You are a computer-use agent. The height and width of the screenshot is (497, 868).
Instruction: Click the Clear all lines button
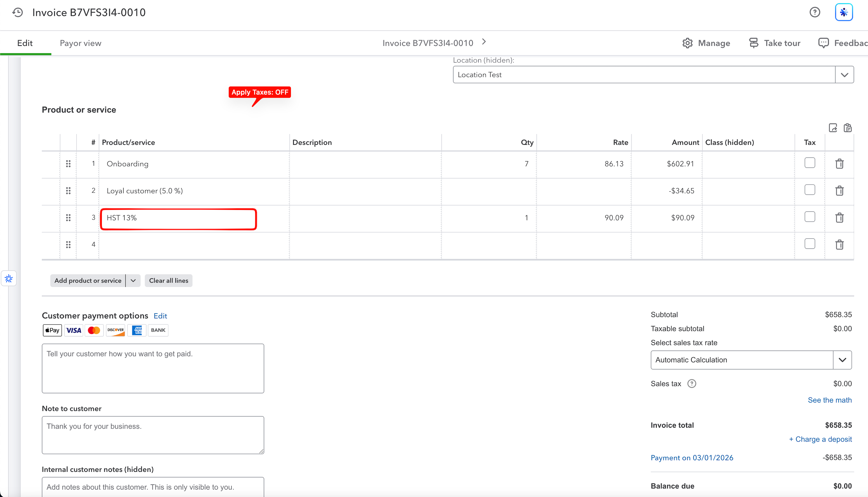click(169, 280)
